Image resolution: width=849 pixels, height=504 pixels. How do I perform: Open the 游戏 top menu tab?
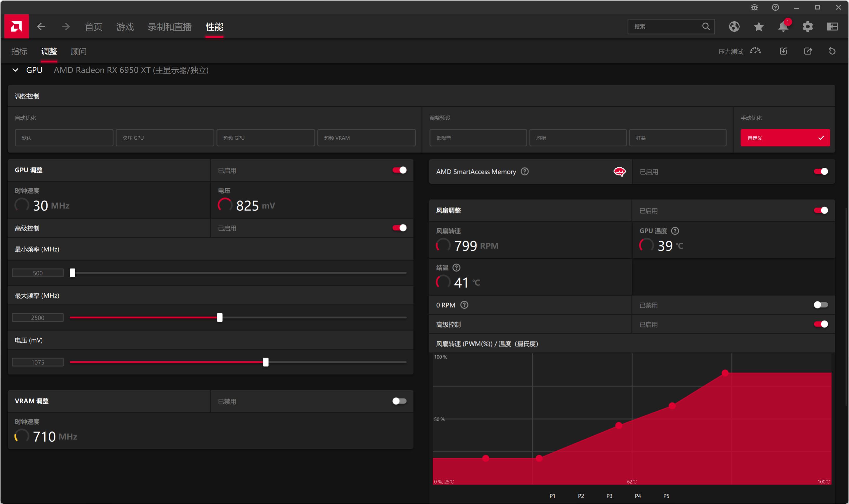click(x=125, y=27)
